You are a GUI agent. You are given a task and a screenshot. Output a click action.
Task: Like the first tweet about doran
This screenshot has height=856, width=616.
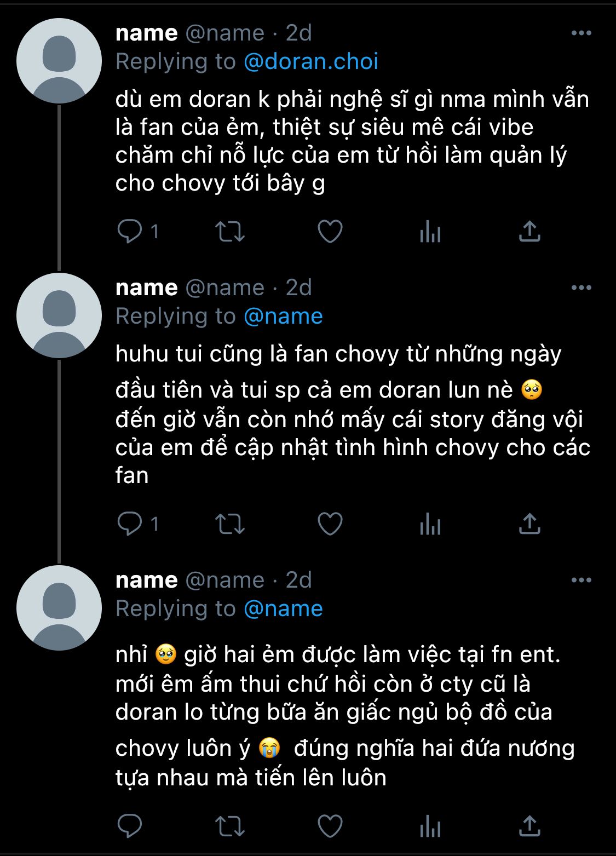pyautogui.click(x=330, y=231)
